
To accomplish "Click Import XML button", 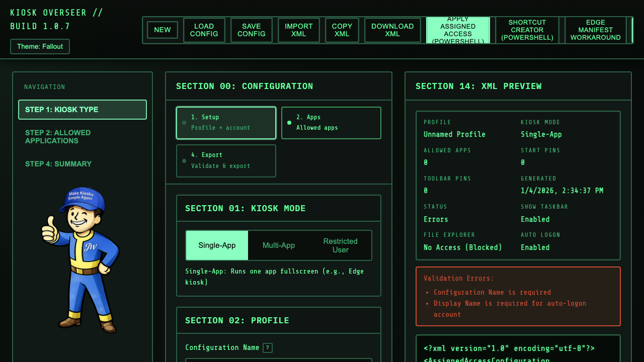I will coord(299,30).
